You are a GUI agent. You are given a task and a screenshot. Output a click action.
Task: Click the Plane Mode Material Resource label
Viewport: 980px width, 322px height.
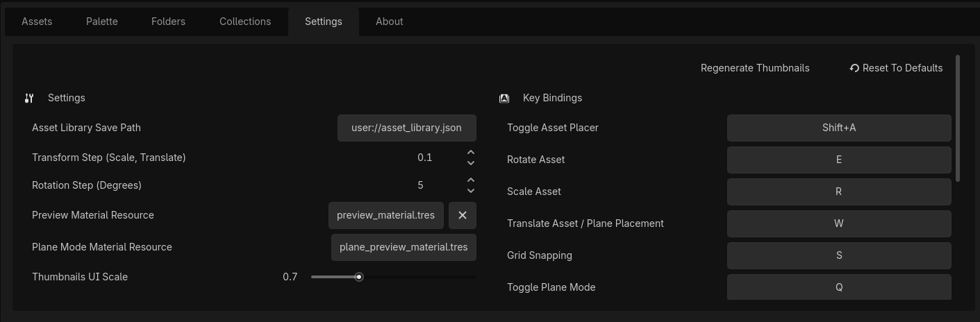(x=102, y=247)
